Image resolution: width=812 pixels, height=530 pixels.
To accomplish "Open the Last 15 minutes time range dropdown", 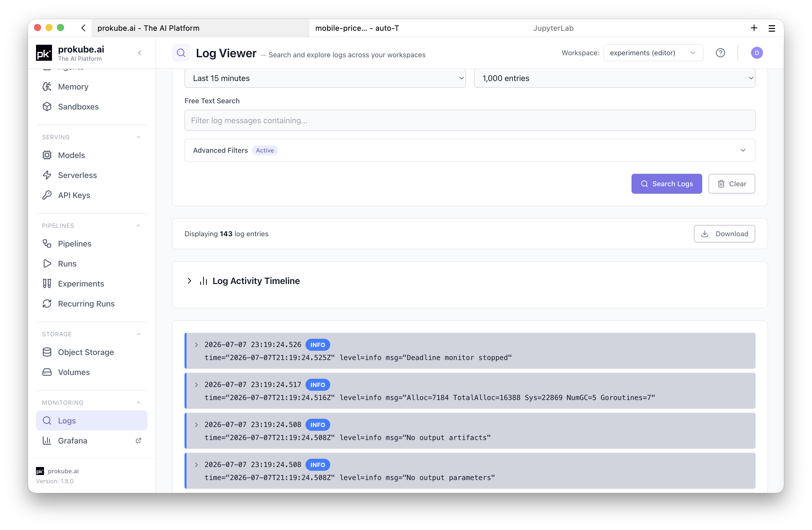I will point(325,78).
